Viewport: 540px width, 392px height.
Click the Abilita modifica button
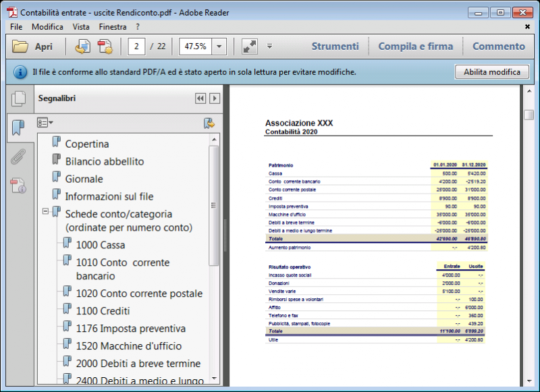coord(492,72)
